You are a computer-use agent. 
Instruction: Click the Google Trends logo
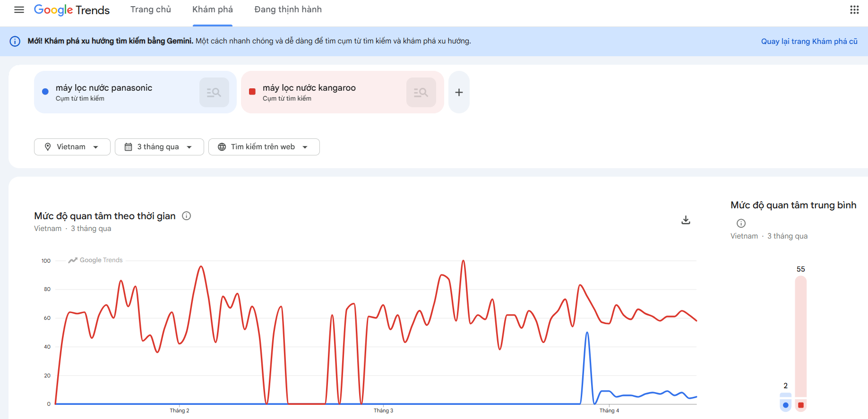click(x=72, y=10)
